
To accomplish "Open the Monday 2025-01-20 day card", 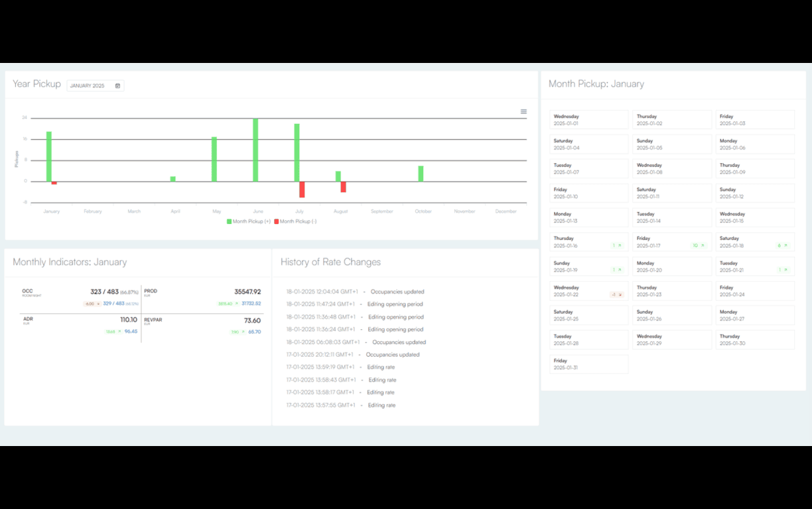I will pyautogui.click(x=672, y=266).
